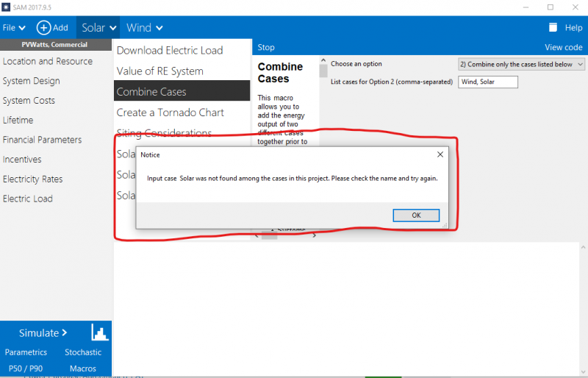
Task: Select the Combine Cases macro
Action: [x=182, y=92]
